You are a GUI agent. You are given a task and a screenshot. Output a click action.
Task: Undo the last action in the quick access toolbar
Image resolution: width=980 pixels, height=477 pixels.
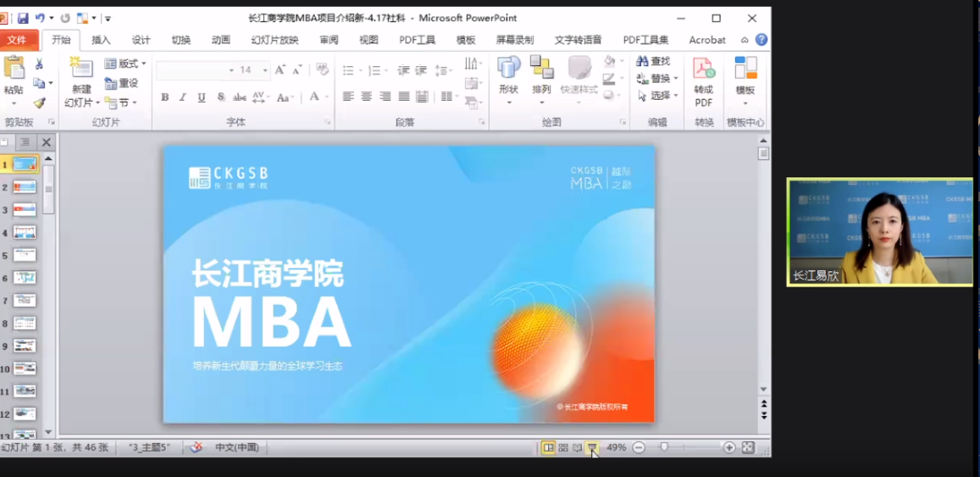pos(40,18)
